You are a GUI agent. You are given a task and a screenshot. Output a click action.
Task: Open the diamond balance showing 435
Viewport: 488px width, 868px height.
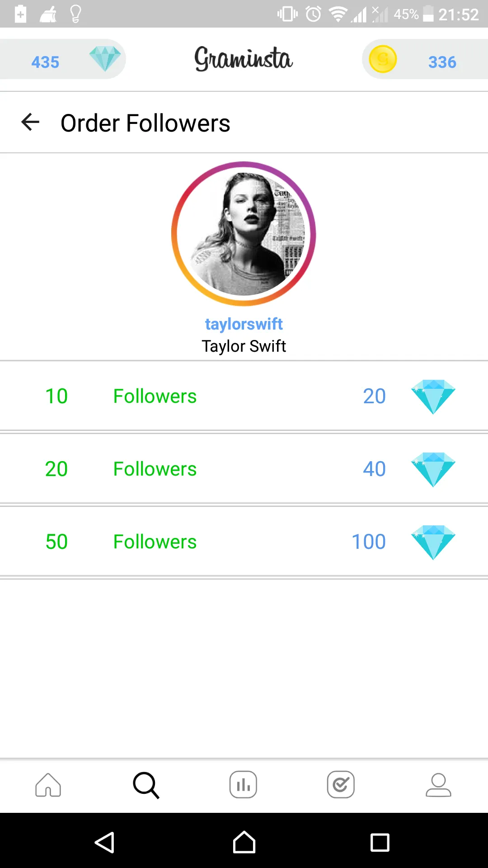click(62, 59)
